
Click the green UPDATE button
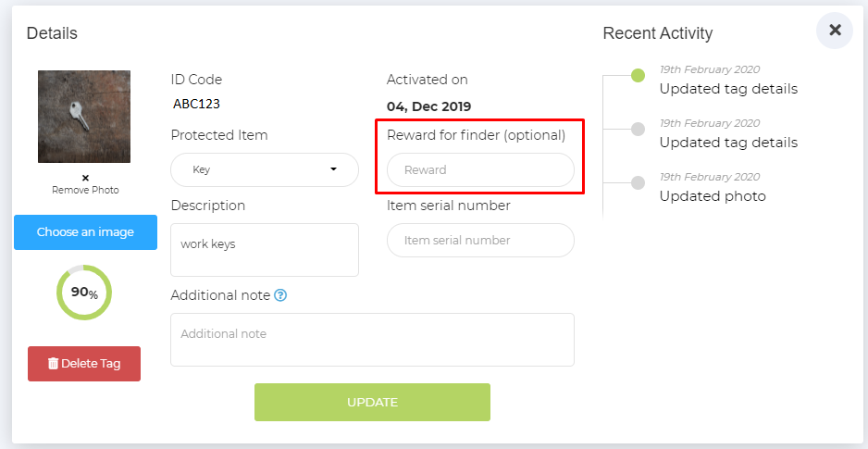pos(372,402)
